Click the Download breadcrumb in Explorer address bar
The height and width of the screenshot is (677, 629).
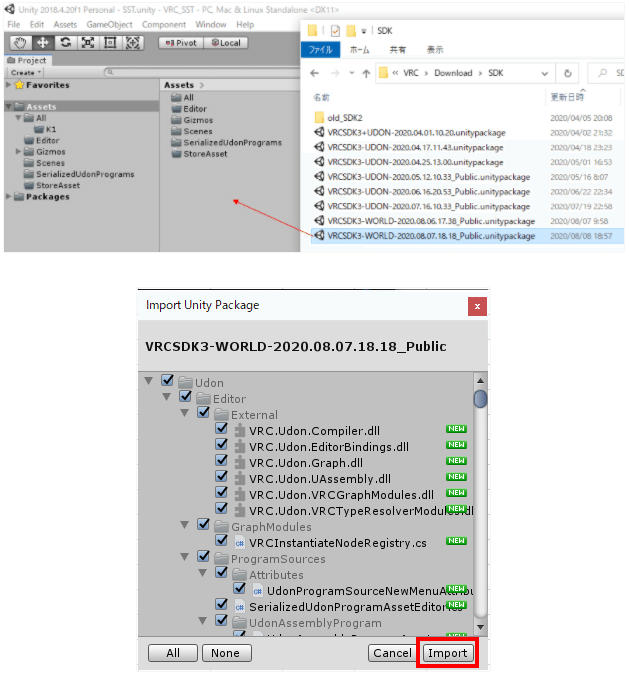[453, 73]
